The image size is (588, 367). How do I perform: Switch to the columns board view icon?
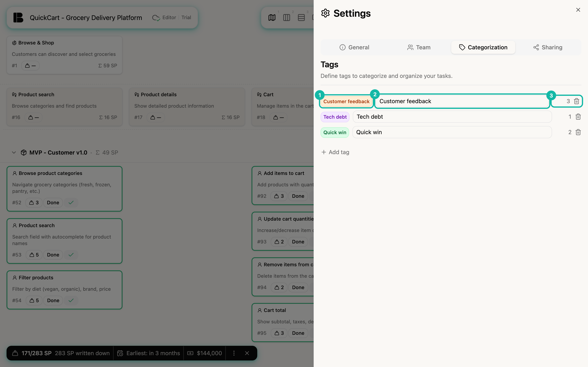pos(286,18)
